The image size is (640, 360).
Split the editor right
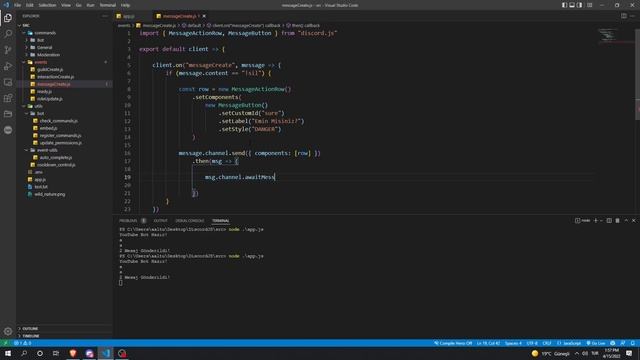click(x=624, y=16)
